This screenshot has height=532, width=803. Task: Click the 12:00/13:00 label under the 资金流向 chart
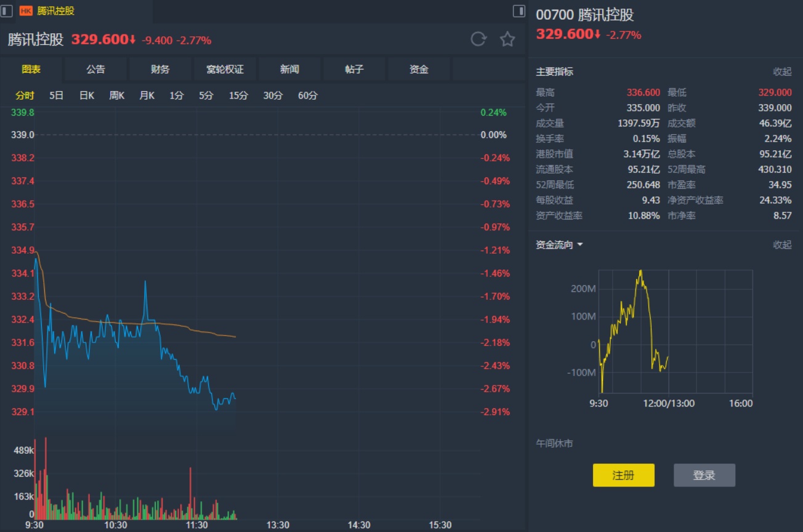pos(669,403)
